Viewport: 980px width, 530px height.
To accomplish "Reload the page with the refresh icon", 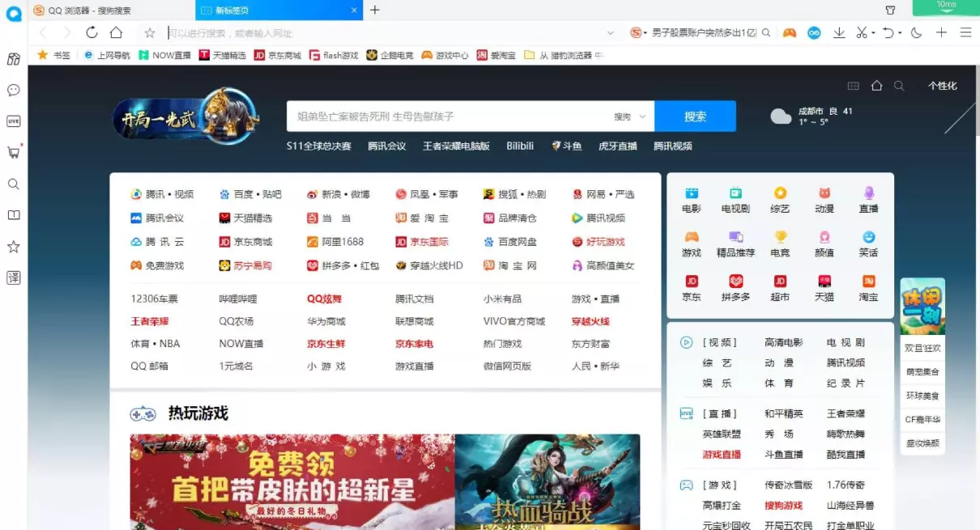I will (x=92, y=32).
